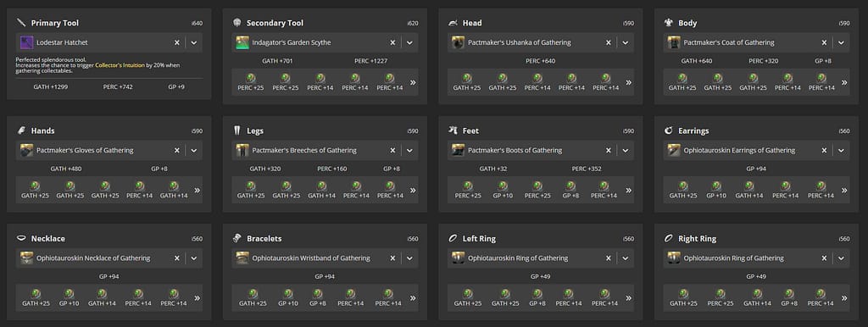Expand Hands materia list with double arrow
This screenshot has width=868, height=327.
(197, 191)
